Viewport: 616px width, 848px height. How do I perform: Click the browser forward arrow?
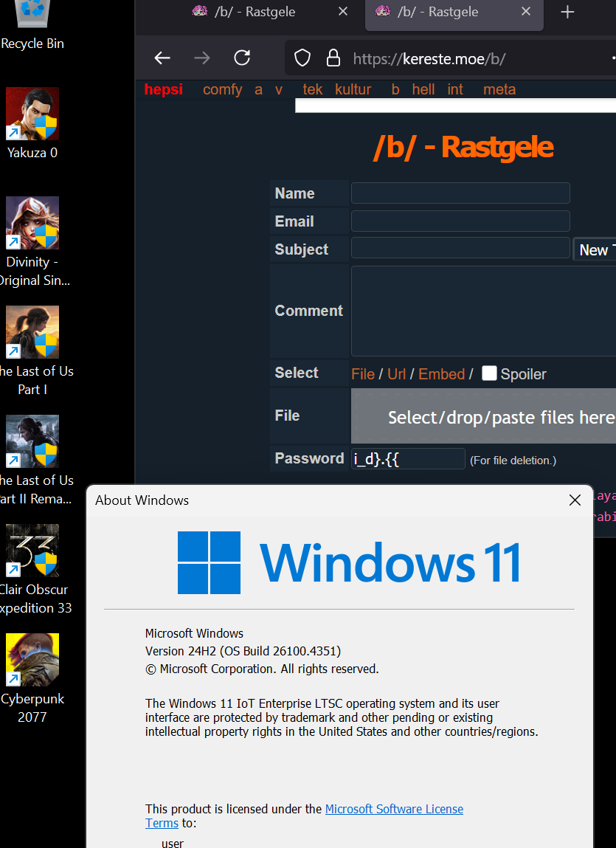tap(201, 58)
